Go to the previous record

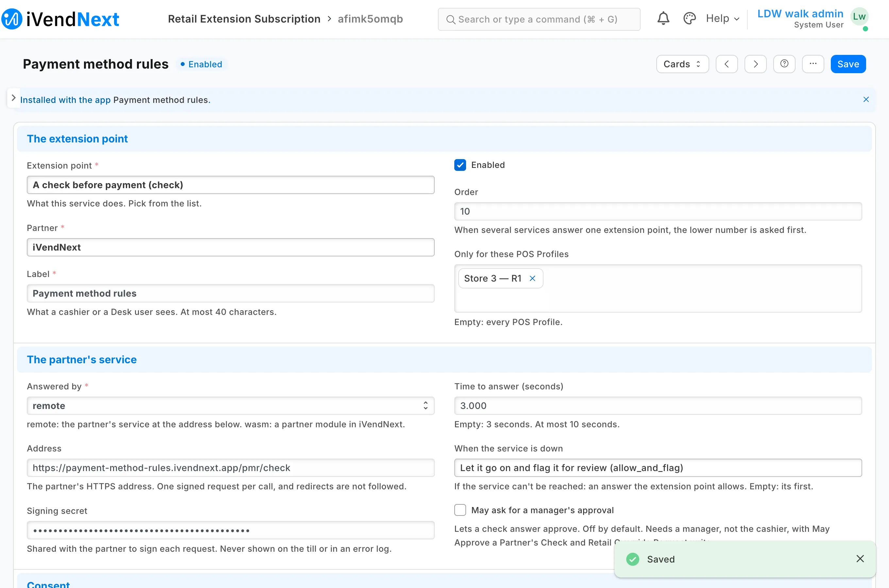tap(727, 64)
